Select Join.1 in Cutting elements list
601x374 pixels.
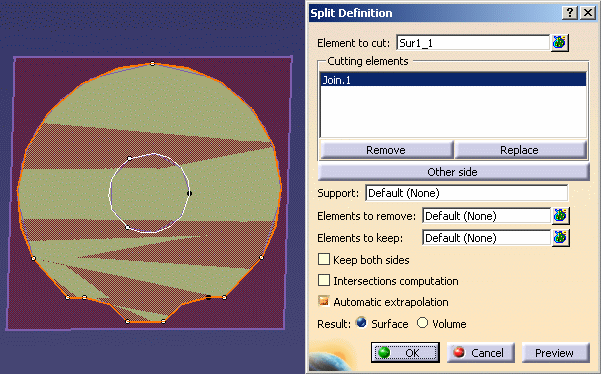click(x=453, y=80)
